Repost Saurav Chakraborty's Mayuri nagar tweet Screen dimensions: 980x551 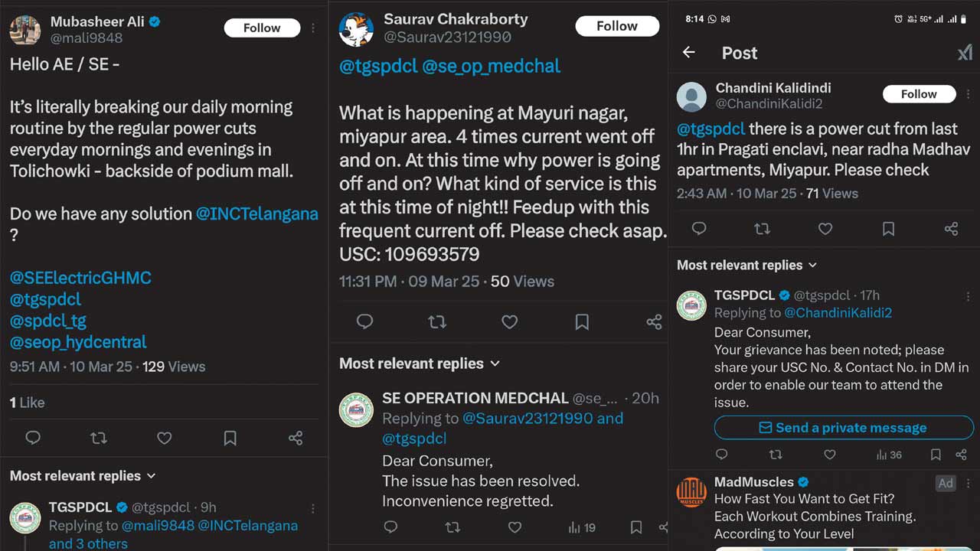pyautogui.click(x=437, y=322)
